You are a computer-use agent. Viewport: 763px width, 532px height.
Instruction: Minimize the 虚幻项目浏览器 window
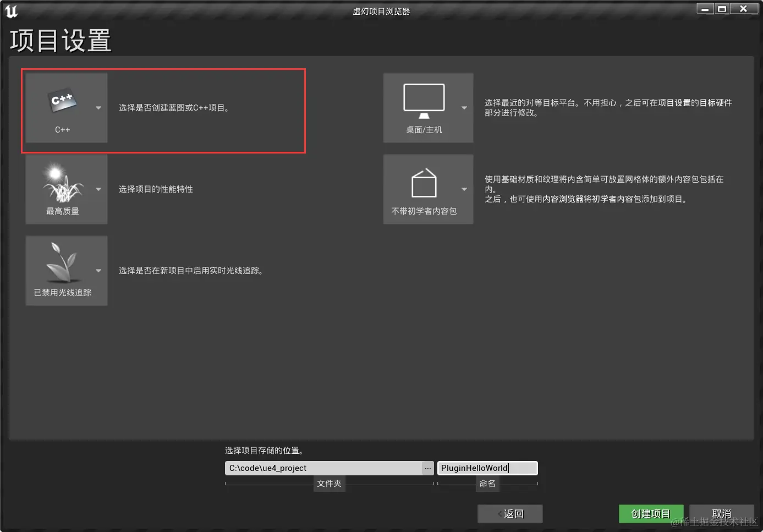point(705,9)
